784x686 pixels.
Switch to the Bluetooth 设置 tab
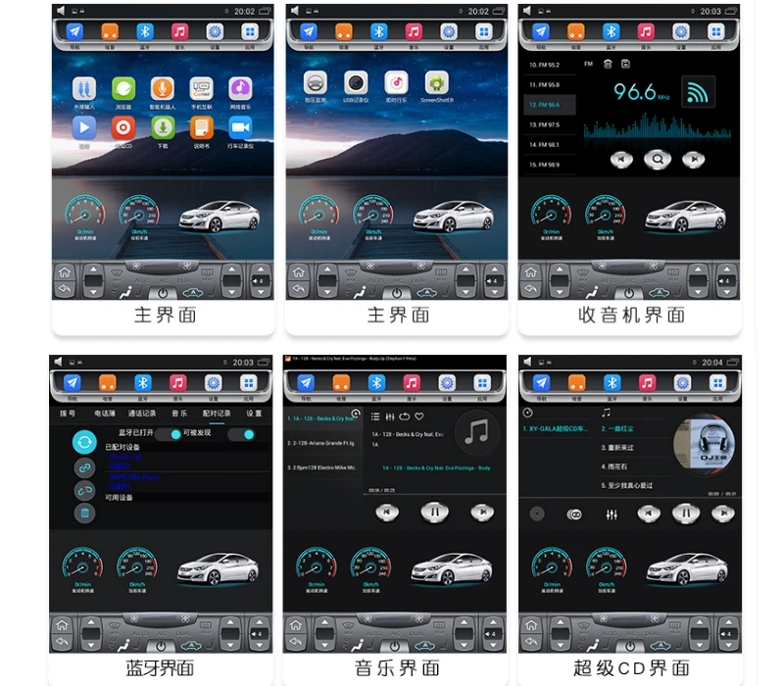pos(254,414)
